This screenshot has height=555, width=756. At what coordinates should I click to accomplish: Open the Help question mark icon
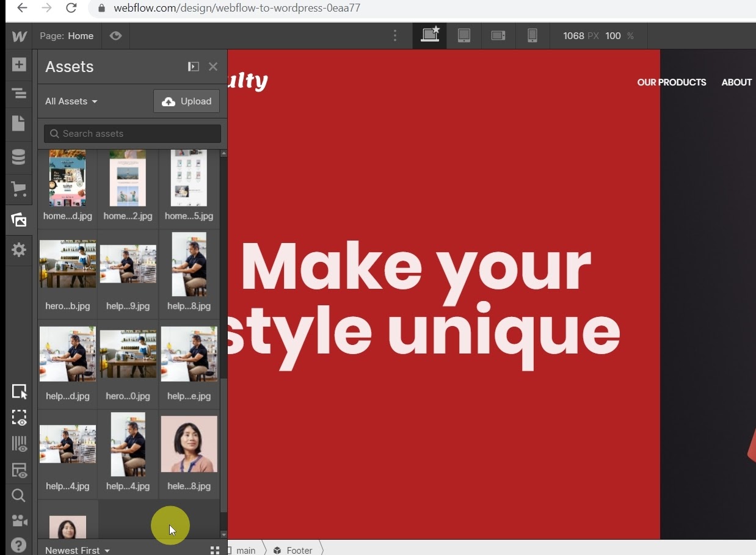(x=19, y=545)
